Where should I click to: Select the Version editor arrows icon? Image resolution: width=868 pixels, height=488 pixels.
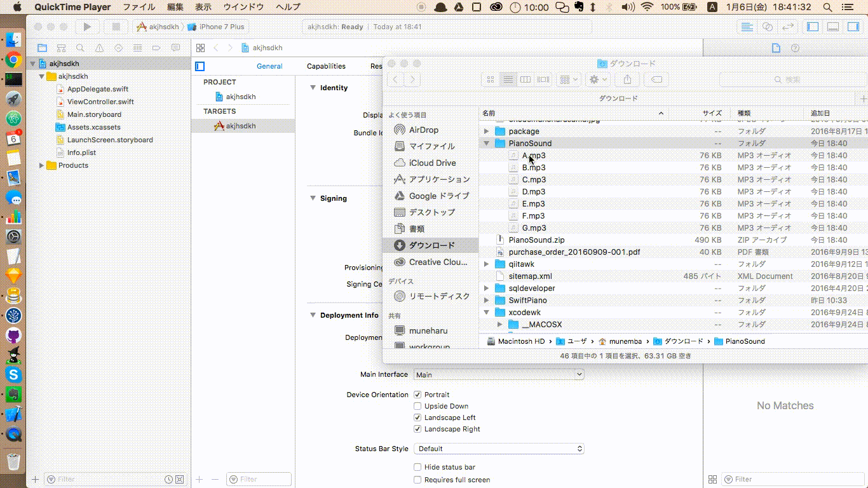pyautogui.click(x=788, y=27)
